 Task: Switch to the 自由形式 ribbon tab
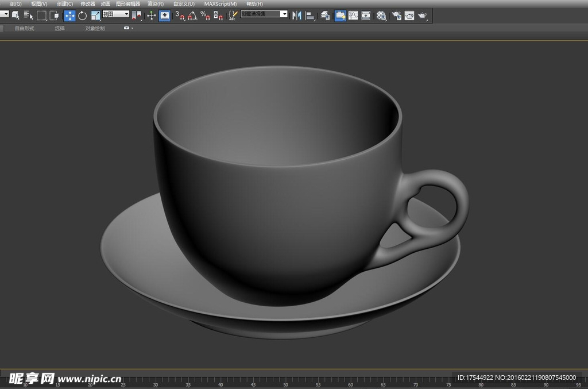[x=25, y=28]
